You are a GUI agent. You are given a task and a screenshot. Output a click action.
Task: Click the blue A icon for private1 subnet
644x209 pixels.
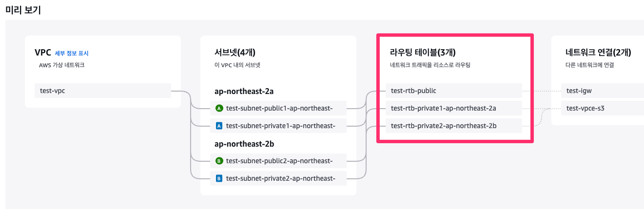(219, 126)
